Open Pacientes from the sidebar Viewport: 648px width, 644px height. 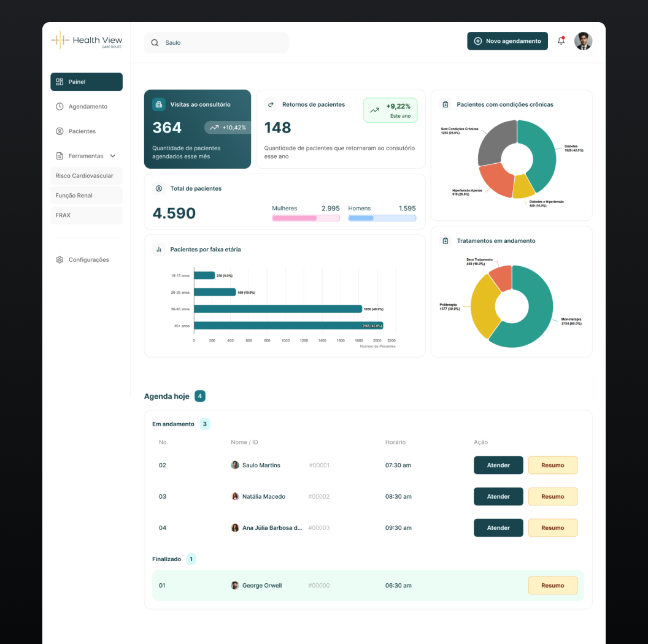click(x=82, y=131)
